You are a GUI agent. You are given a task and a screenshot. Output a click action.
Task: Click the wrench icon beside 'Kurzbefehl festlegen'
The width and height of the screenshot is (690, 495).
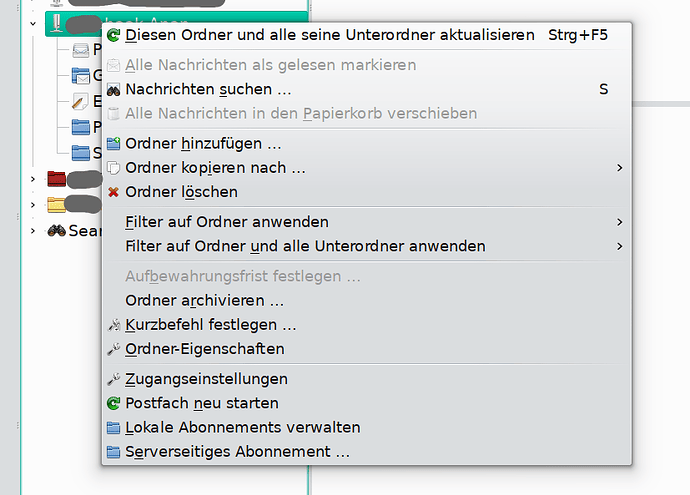point(113,325)
